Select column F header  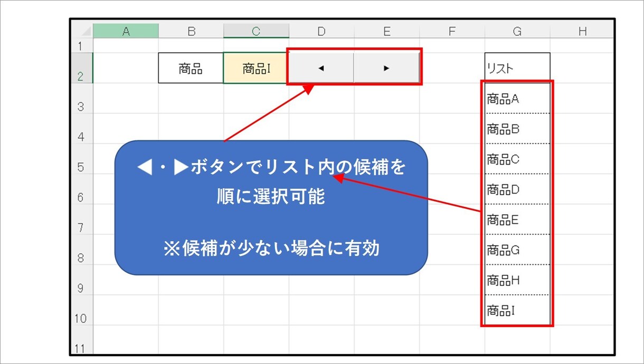click(452, 31)
